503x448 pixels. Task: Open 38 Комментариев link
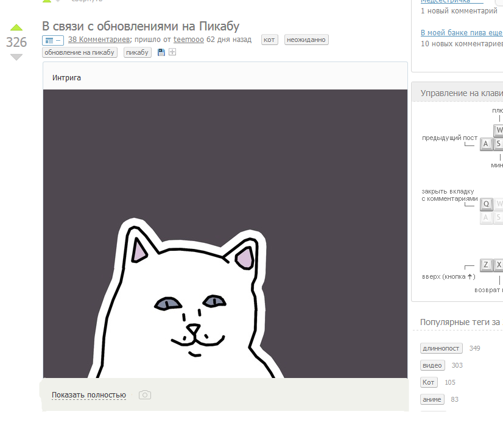point(99,40)
